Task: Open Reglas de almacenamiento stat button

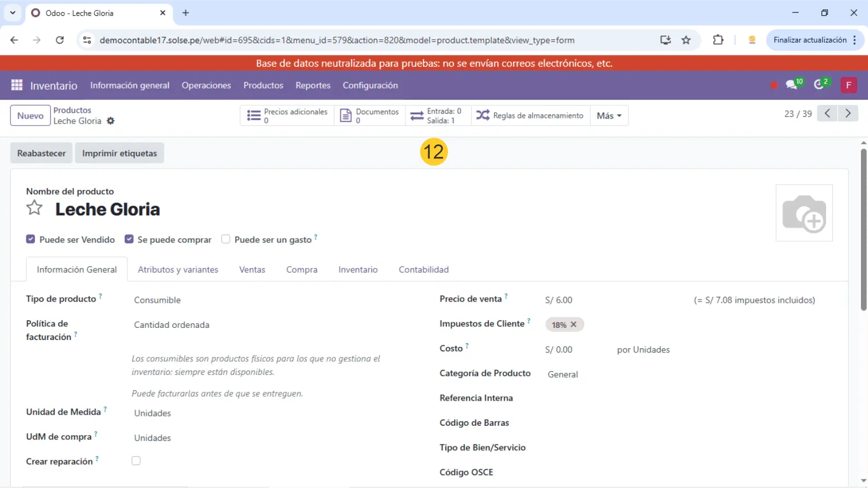Action: click(x=530, y=115)
